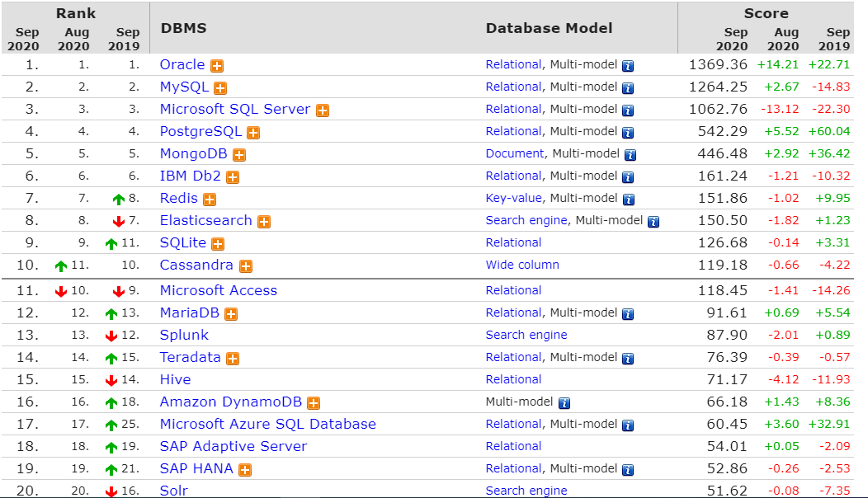Click the orange plus icon beside MySQL

[x=220, y=88]
